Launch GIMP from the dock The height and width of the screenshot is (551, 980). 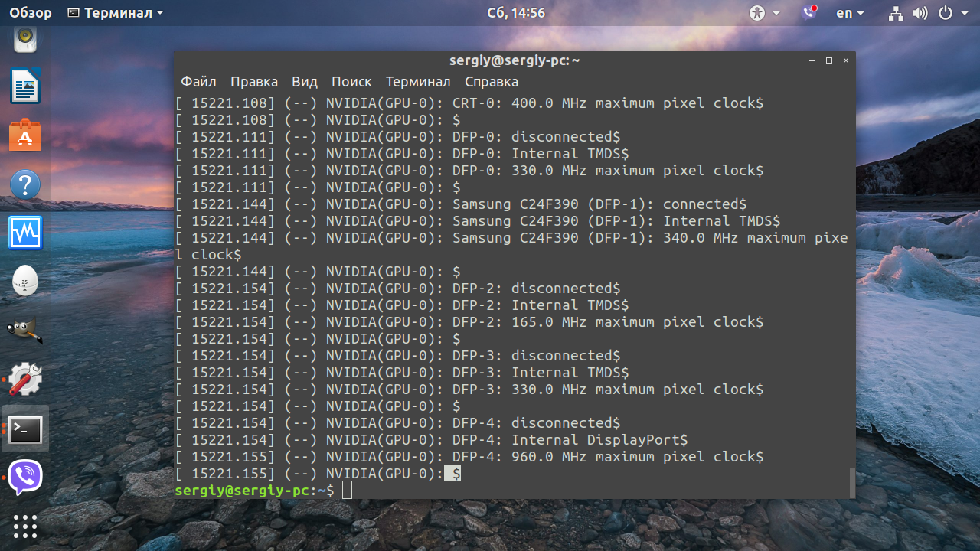25,331
